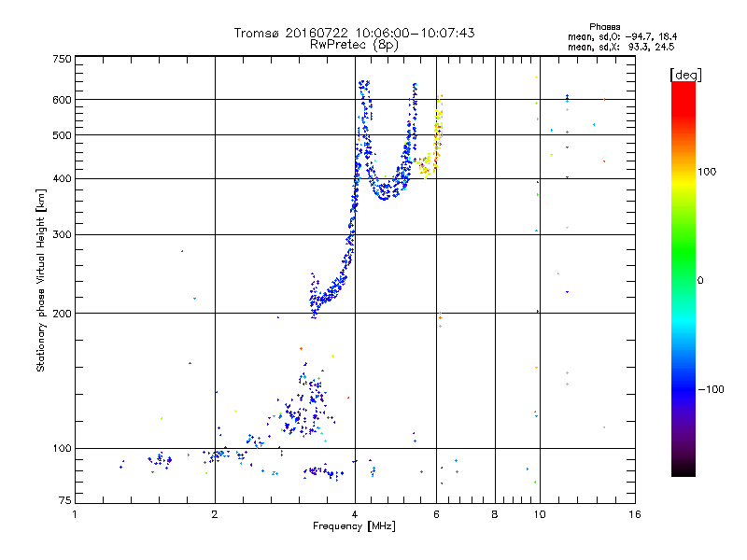747x560 pixels.
Task: Click the x-axis tick label '16'
Action: tap(635, 514)
